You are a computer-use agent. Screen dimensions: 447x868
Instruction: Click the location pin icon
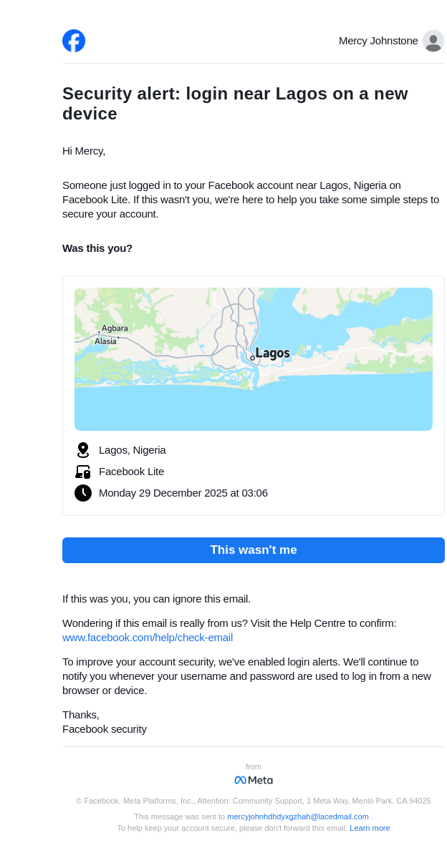[83, 450]
